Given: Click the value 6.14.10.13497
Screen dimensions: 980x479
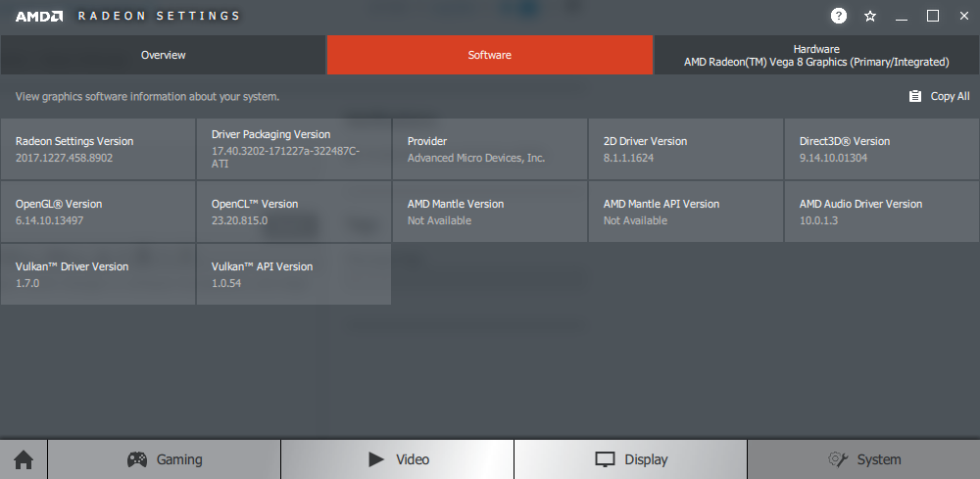Looking at the screenshot, I should [49, 220].
